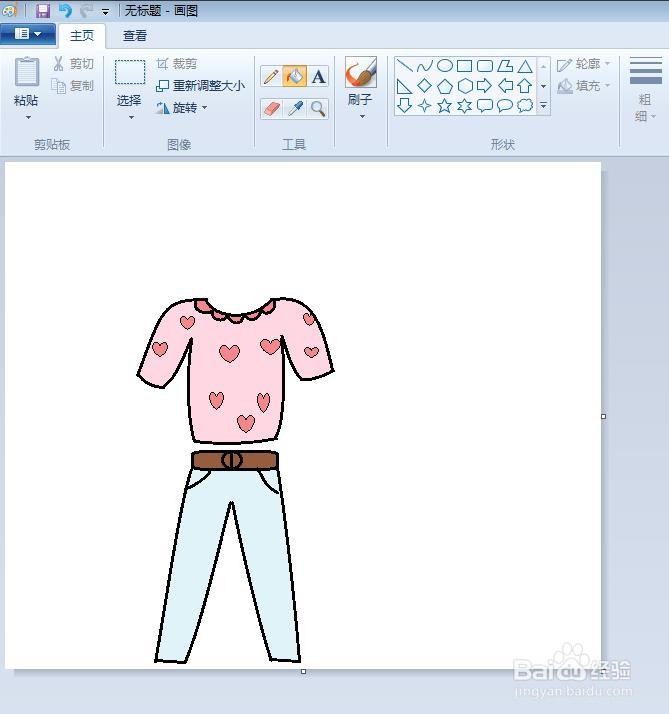Screen dimensions: 669x714
Task: Select the Polygon shape
Action: click(x=505, y=66)
